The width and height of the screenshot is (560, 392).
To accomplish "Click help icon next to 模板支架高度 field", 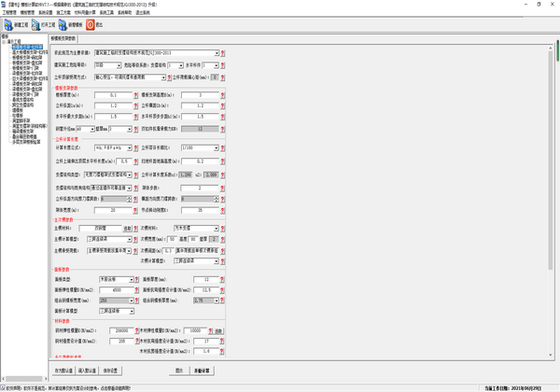I will point(227,95).
